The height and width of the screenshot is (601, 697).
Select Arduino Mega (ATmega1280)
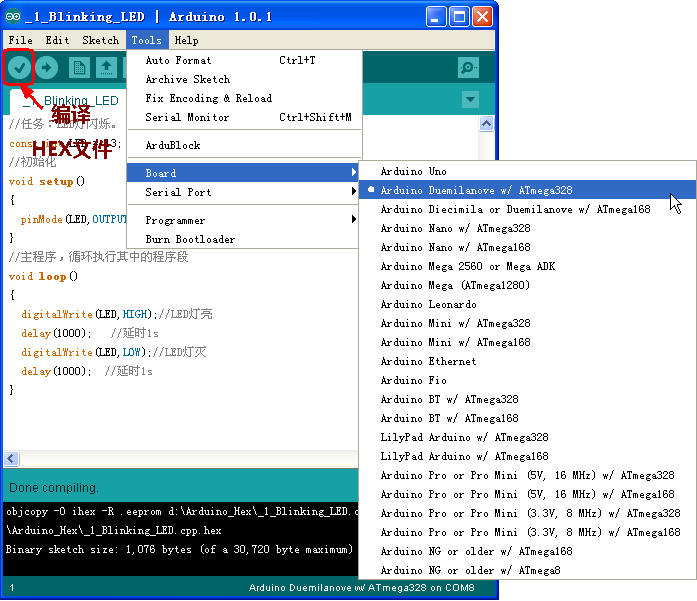(x=527, y=285)
